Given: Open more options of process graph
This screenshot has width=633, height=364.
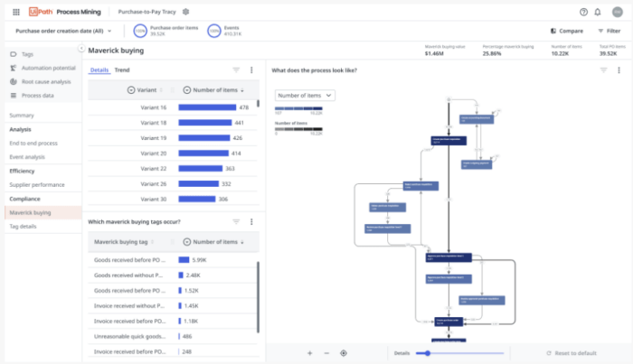Looking at the screenshot, I should 619,70.
